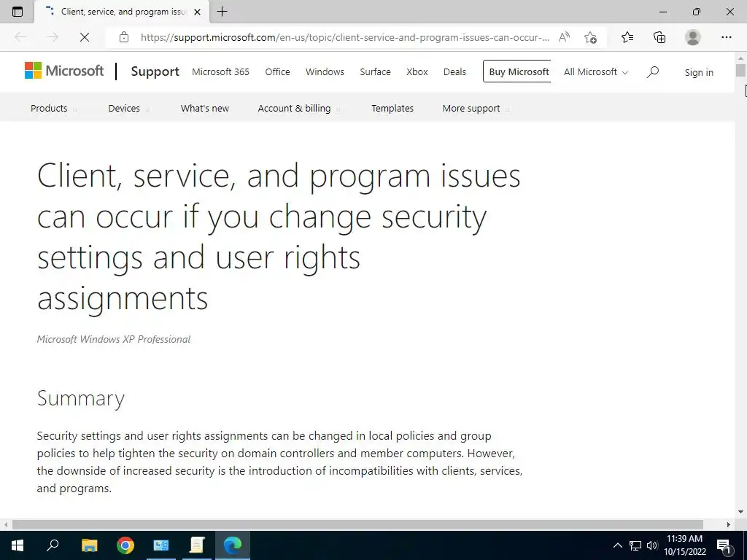
Task: Launch Google Chrome from taskbar
Action: point(125,545)
